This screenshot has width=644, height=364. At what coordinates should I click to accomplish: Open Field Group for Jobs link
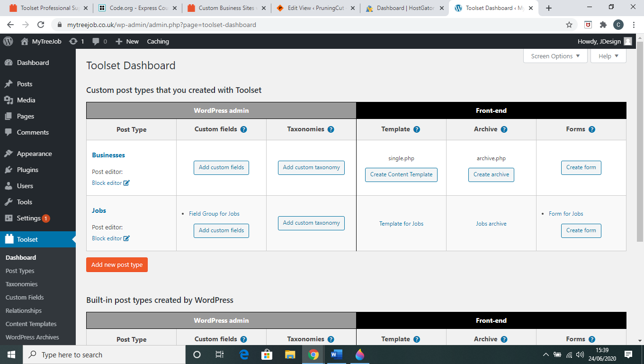[x=214, y=214]
